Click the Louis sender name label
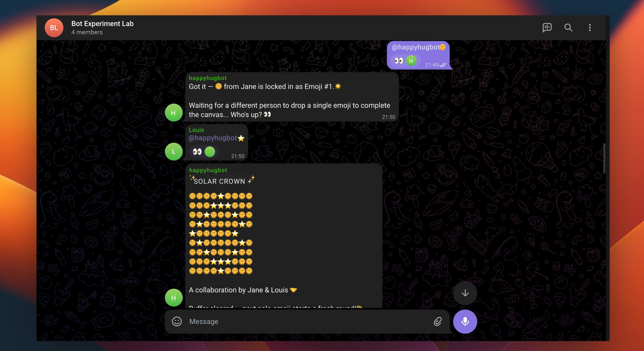 196,130
